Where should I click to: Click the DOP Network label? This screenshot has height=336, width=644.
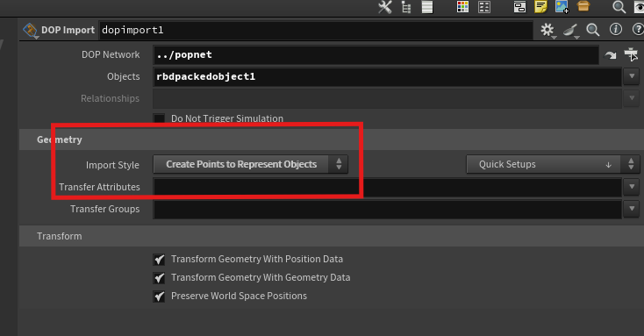[111, 54]
